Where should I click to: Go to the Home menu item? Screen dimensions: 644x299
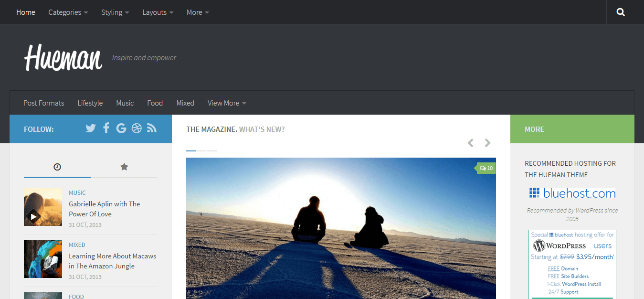26,12
